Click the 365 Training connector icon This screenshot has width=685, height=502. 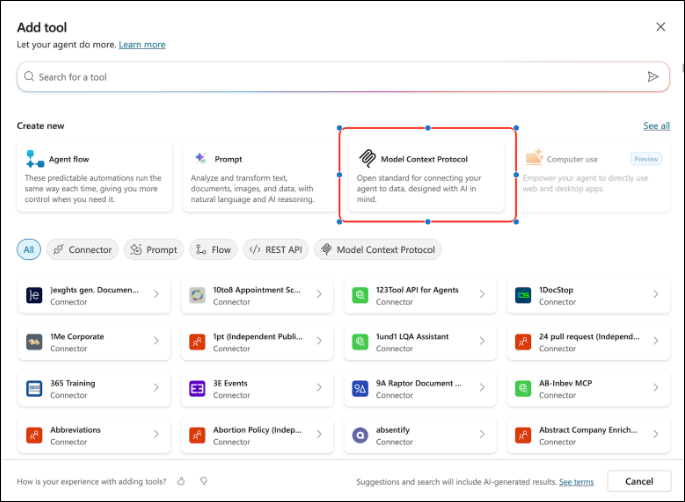point(34,388)
